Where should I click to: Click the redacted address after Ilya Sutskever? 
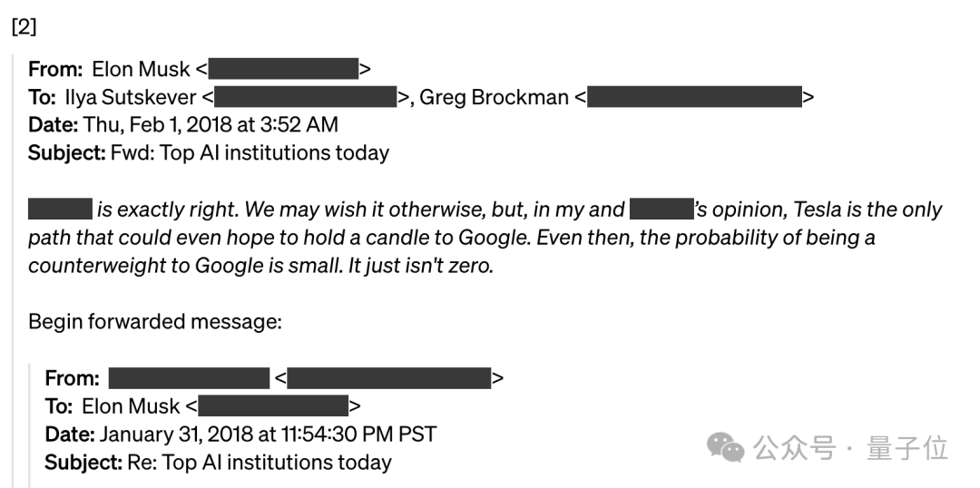click(305, 97)
